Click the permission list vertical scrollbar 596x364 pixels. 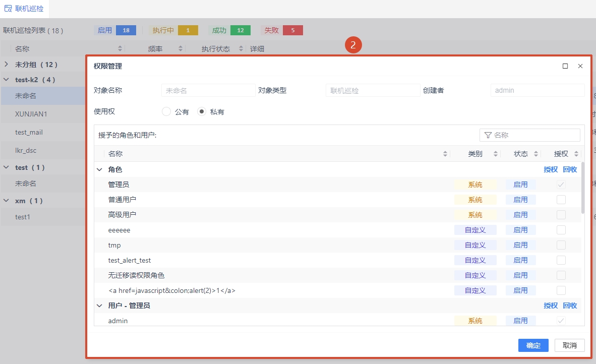[x=583, y=188]
